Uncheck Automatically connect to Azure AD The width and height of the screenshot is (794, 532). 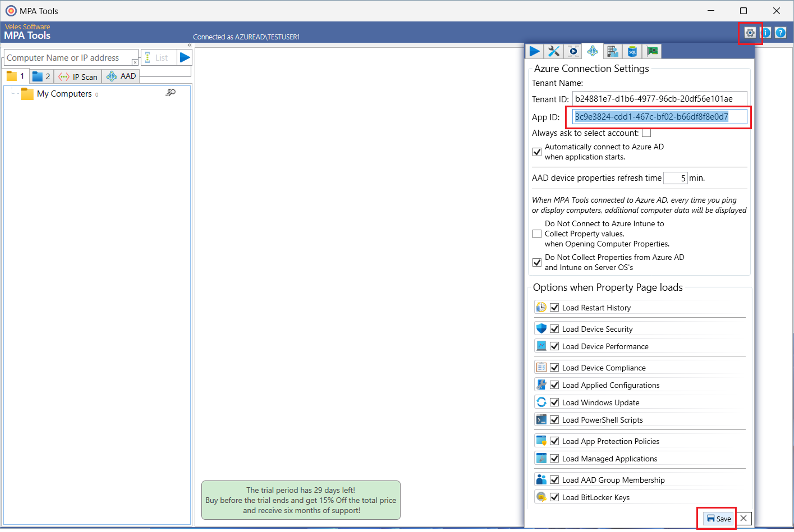click(x=537, y=152)
